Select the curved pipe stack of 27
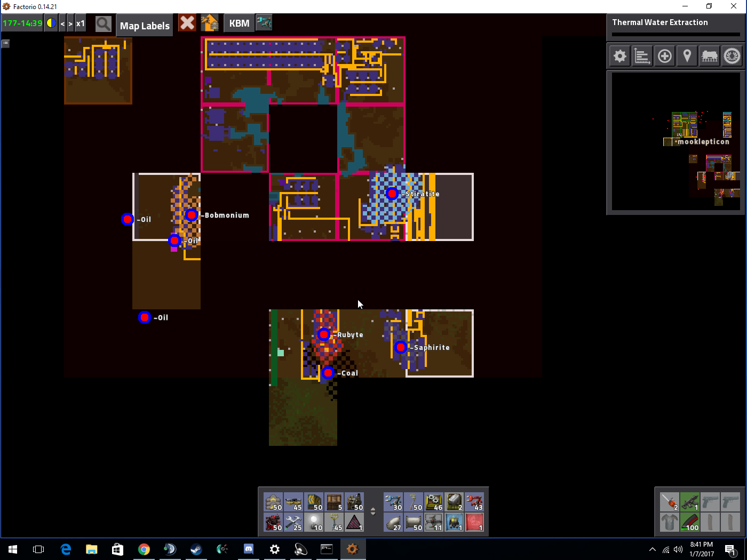The image size is (747, 560). [x=393, y=522]
